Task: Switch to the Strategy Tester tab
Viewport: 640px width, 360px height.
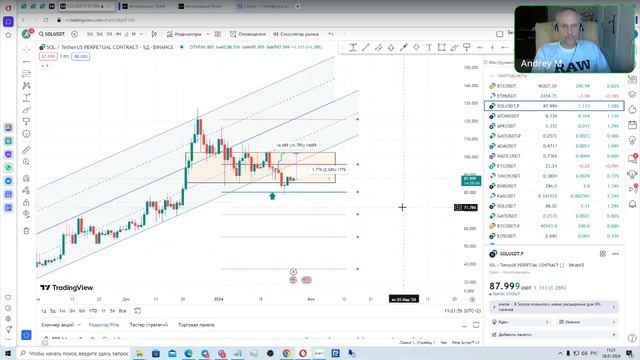Action: [x=149, y=325]
